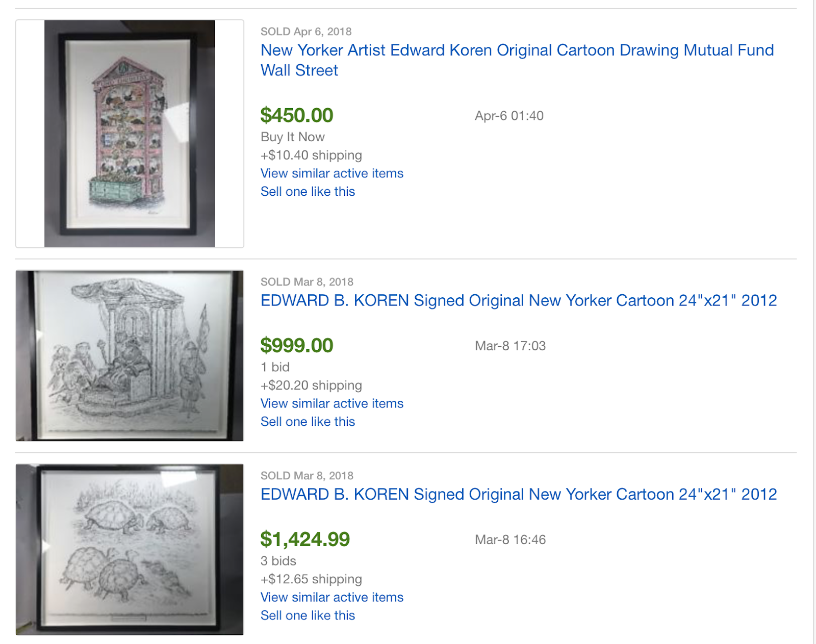Click the $999.00 sold price
Viewport: 816px width, 644px height.
[x=296, y=346]
